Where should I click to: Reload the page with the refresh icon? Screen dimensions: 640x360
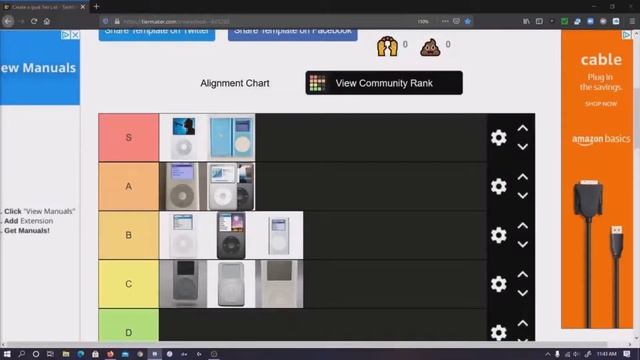click(x=34, y=21)
